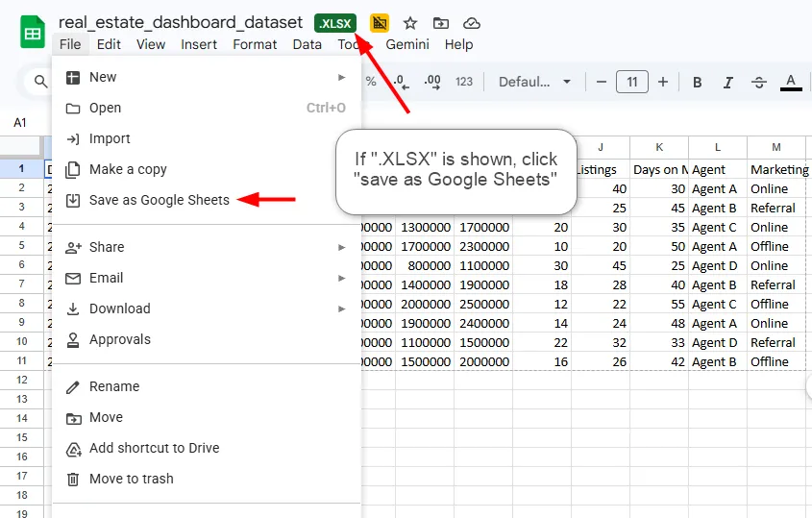Viewport: 812px width, 518px height.
Task: Click cell 55 in row 8
Action: tap(659, 304)
